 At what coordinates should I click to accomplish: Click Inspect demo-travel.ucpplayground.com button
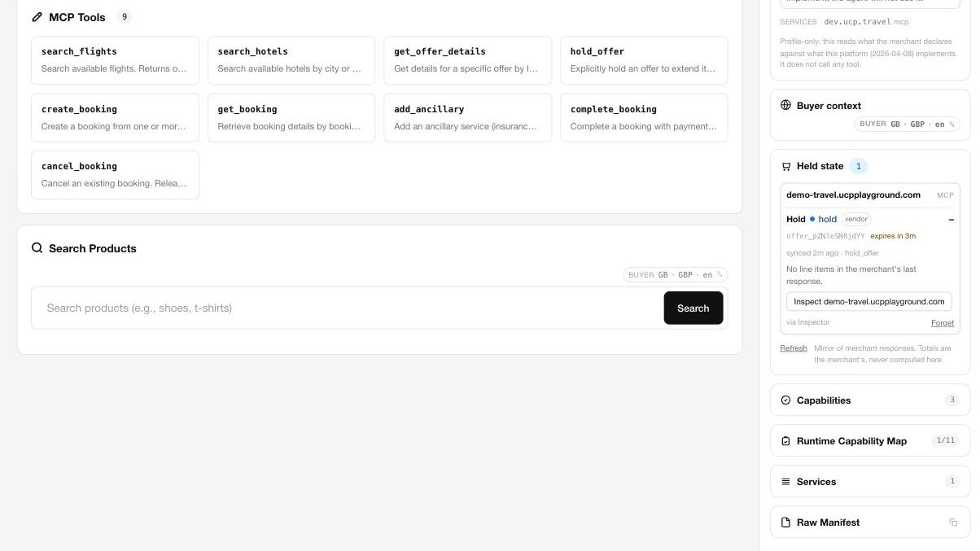[868, 301]
